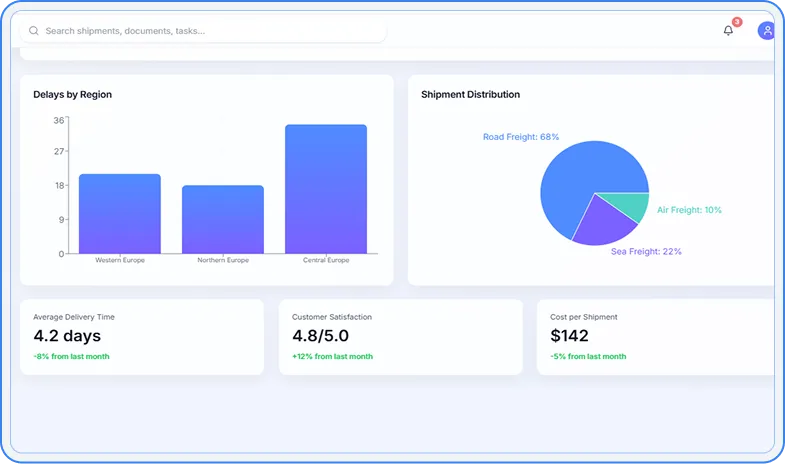The height and width of the screenshot is (464, 785).
Task: Click the teal Air Freight pie slice
Action: click(632, 205)
